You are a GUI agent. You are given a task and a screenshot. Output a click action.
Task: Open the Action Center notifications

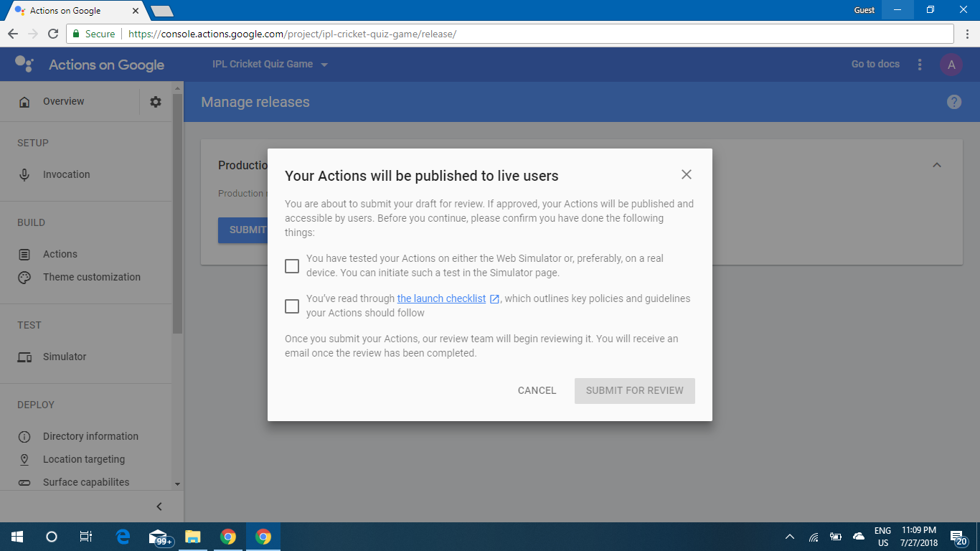coord(958,537)
